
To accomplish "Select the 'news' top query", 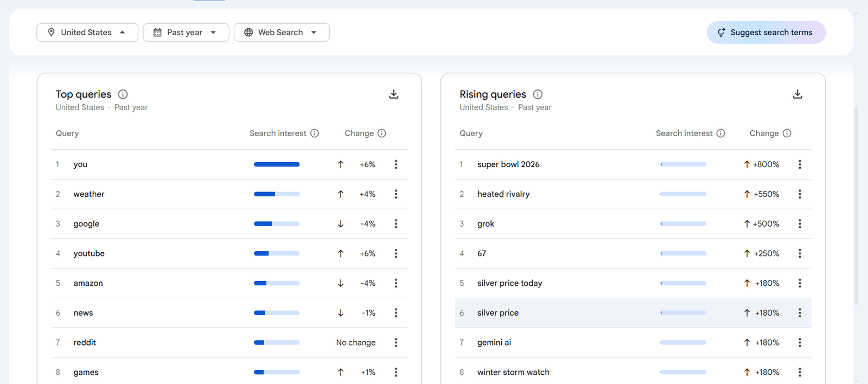I will pos(83,313).
